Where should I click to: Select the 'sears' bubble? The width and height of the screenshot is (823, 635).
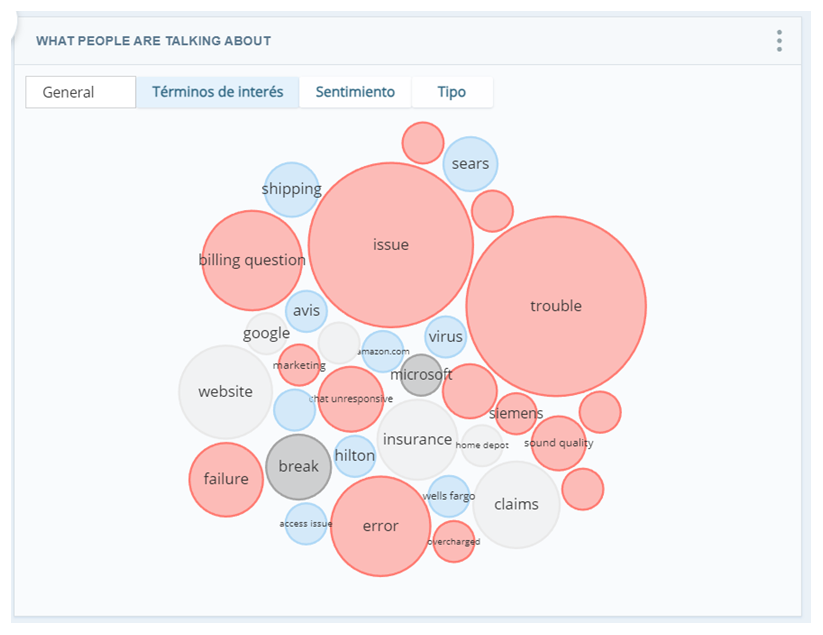point(470,164)
